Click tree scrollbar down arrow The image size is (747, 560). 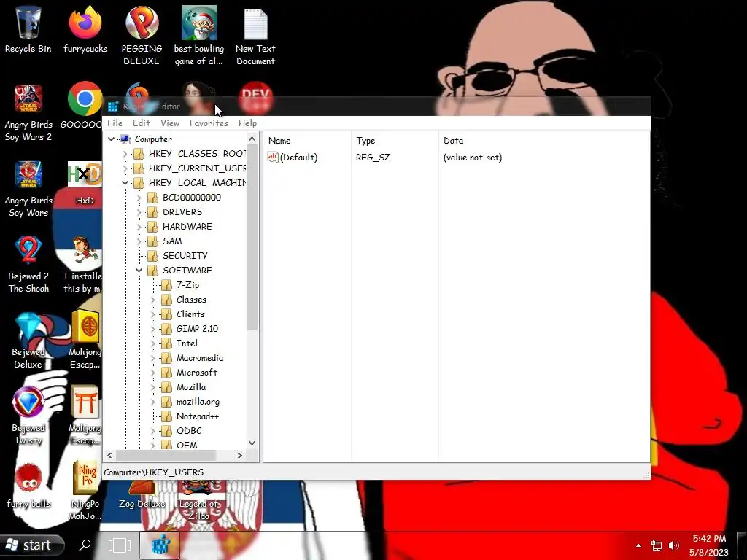click(x=252, y=443)
